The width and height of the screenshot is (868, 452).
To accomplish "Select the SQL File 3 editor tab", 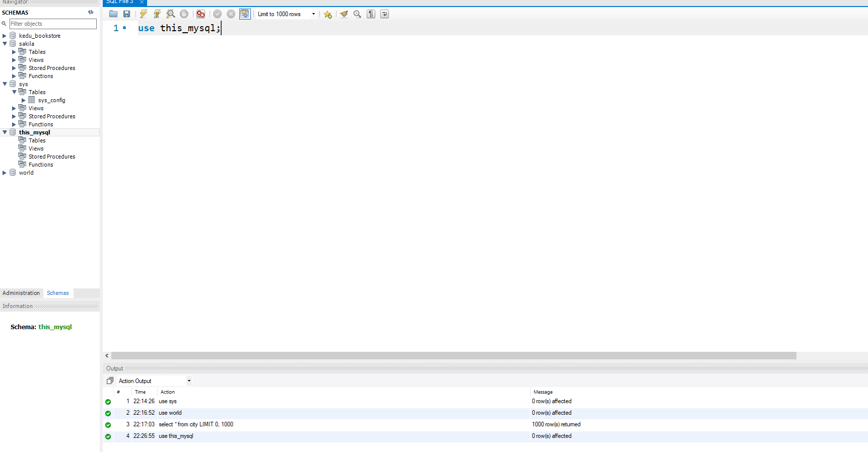I will click(x=120, y=2).
